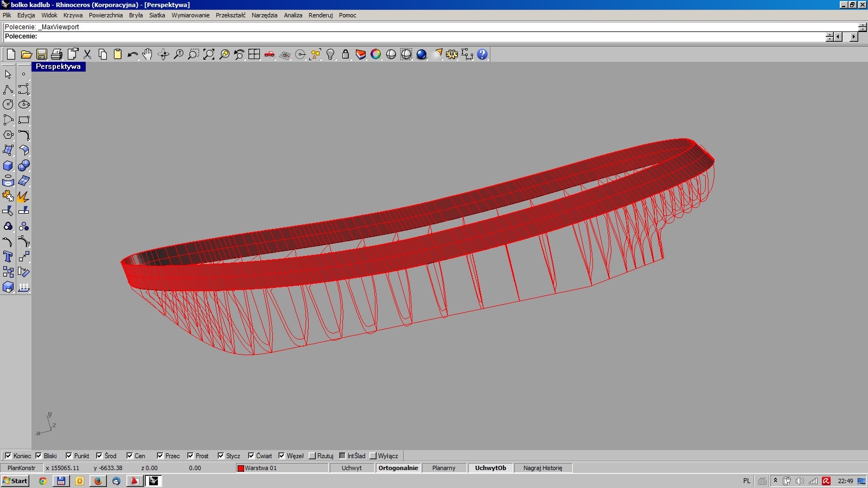Click the four-viewport layout icon
The width and height of the screenshot is (868, 488).
254,54
